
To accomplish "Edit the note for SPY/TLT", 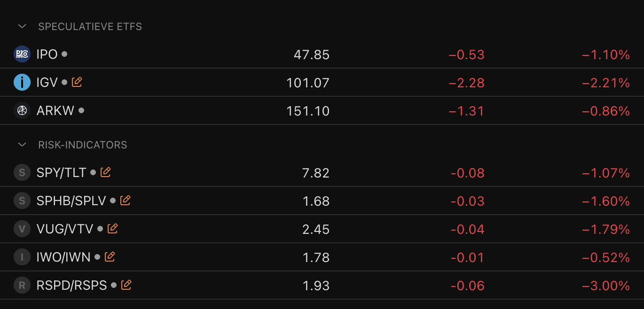I will 106,172.
